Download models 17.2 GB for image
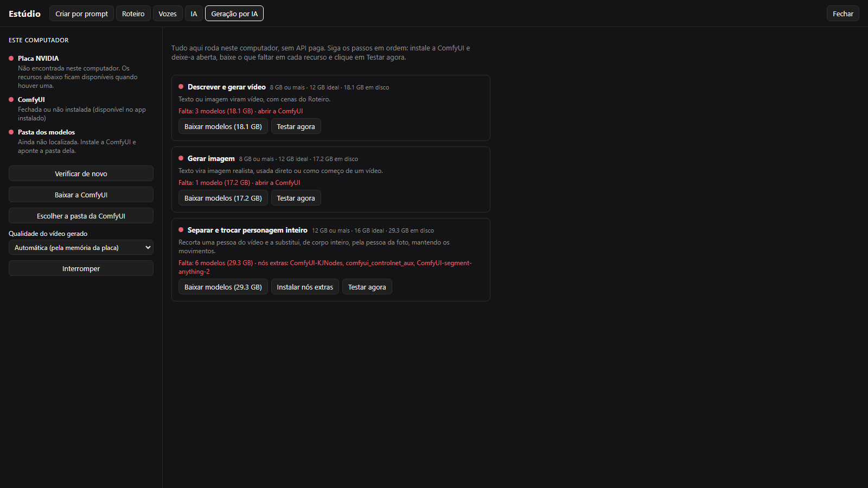 tap(223, 198)
